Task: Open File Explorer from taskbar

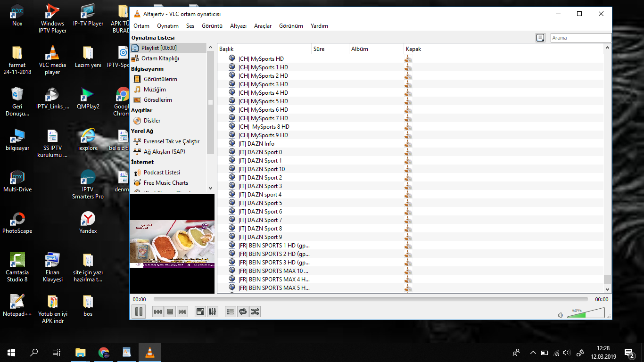Action: pyautogui.click(x=81, y=352)
